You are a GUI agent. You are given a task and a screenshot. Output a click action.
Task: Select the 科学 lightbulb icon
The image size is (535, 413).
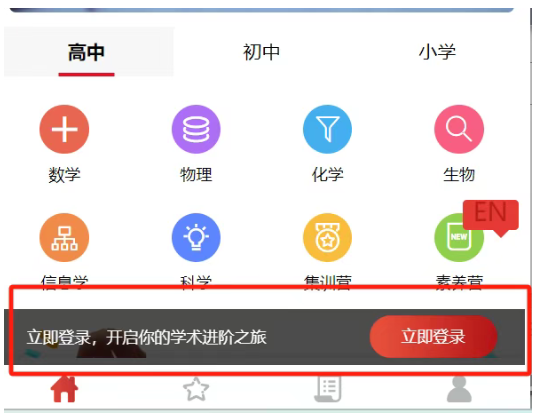point(196,238)
